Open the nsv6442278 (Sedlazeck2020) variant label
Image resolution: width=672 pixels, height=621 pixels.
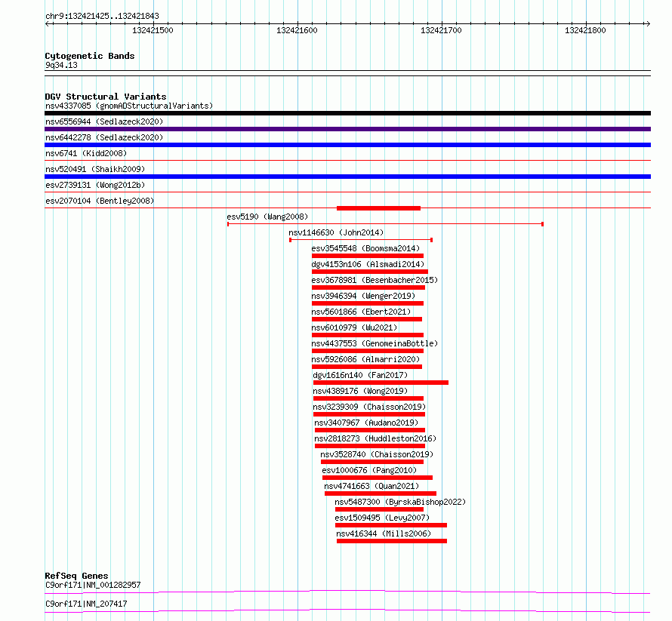[x=104, y=137]
